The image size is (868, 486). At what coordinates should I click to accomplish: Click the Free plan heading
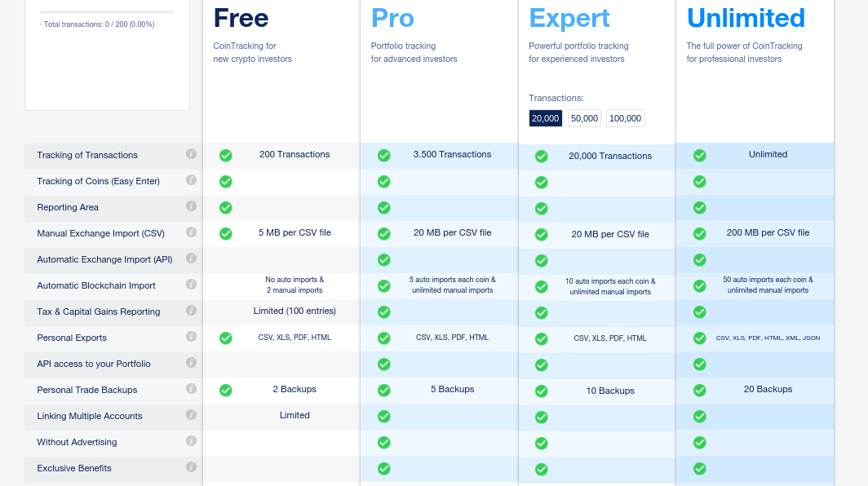(x=241, y=18)
